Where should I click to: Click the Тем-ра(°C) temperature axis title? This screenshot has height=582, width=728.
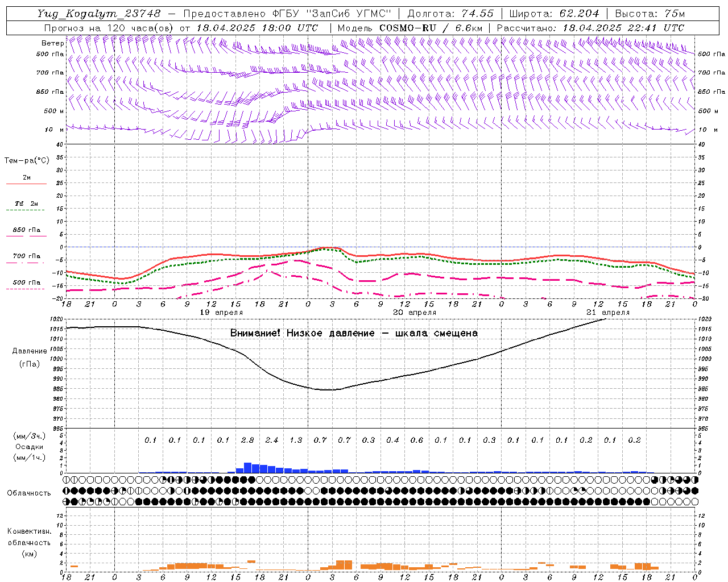coord(27,161)
